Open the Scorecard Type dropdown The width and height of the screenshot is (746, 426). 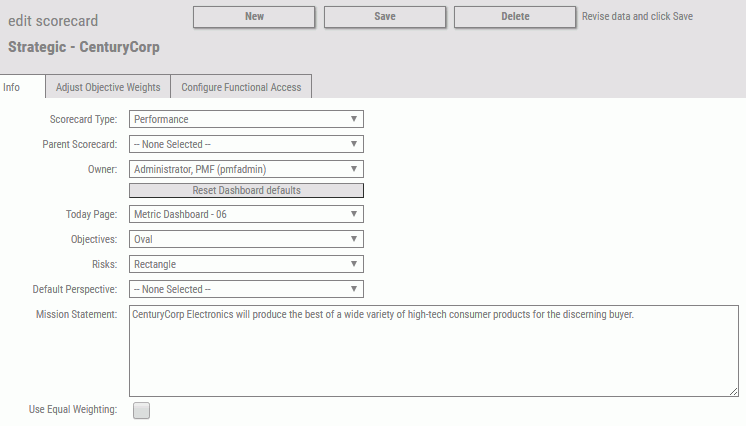(x=246, y=119)
